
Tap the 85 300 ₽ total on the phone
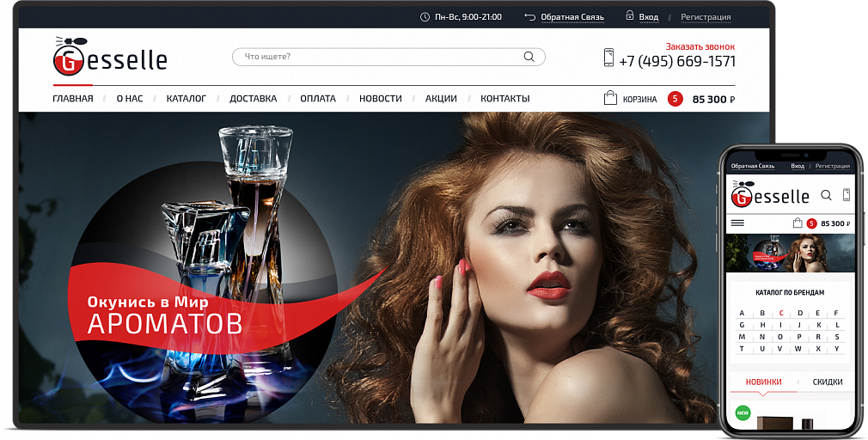(x=835, y=223)
